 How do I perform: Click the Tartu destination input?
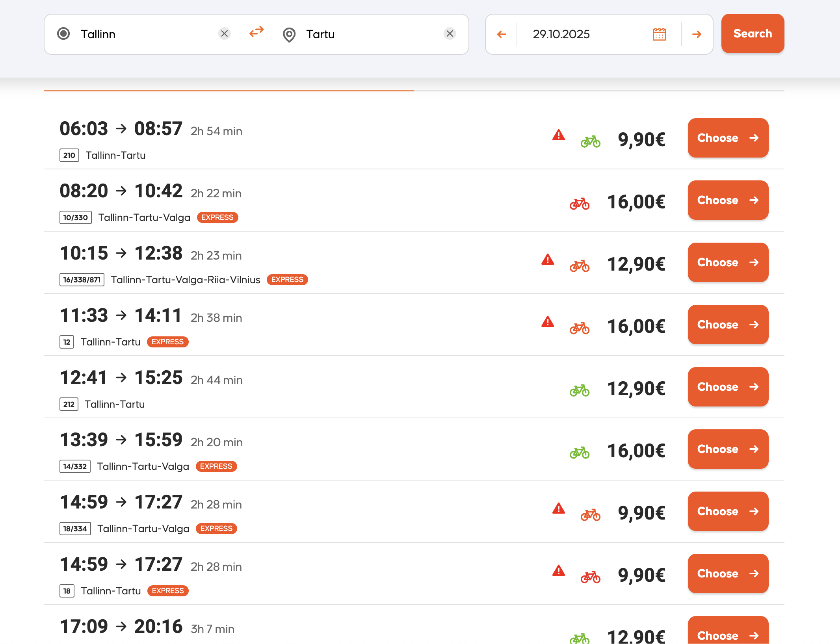(x=370, y=34)
